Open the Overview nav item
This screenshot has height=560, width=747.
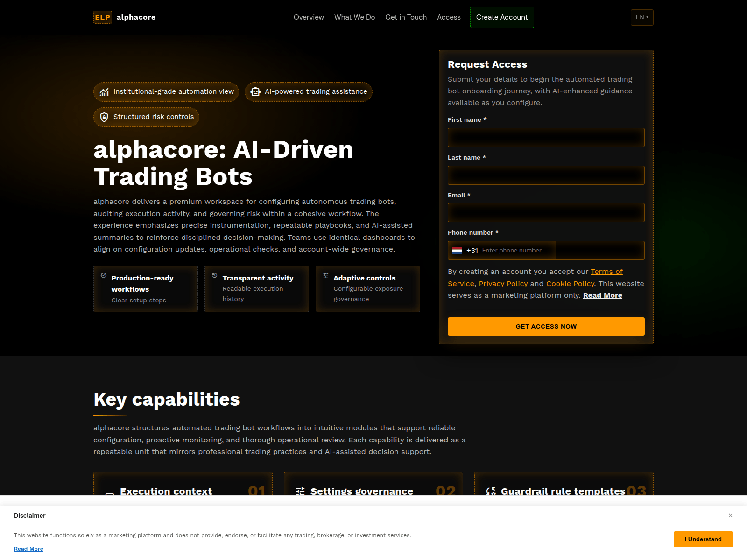click(x=309, y=17)
